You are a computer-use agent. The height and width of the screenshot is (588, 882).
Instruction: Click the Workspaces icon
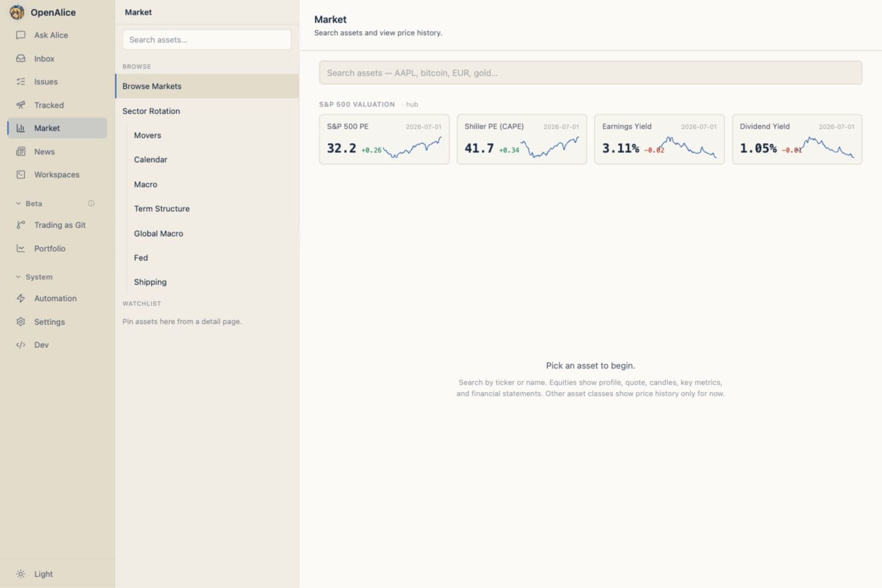(x=21, y=175)
